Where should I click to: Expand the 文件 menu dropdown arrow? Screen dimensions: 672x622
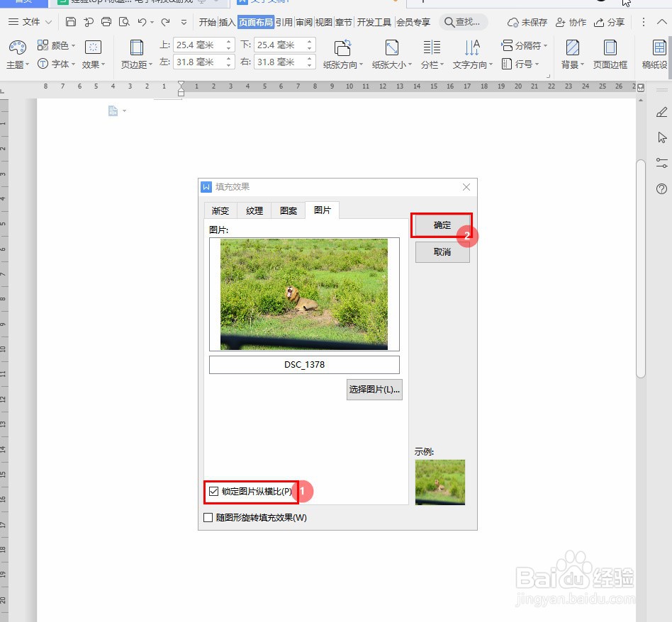pyautogui.click(x=48, y=22)
